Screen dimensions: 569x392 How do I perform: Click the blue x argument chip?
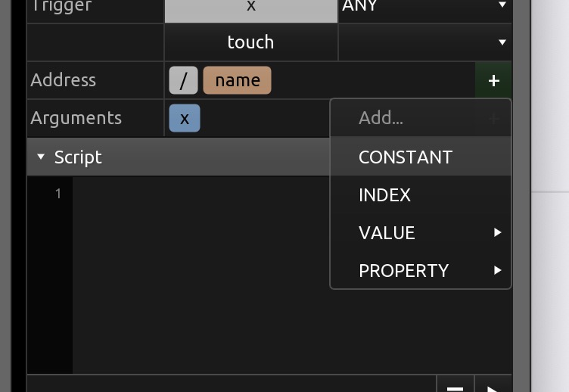pyautogui.click(x=185, y=119)
